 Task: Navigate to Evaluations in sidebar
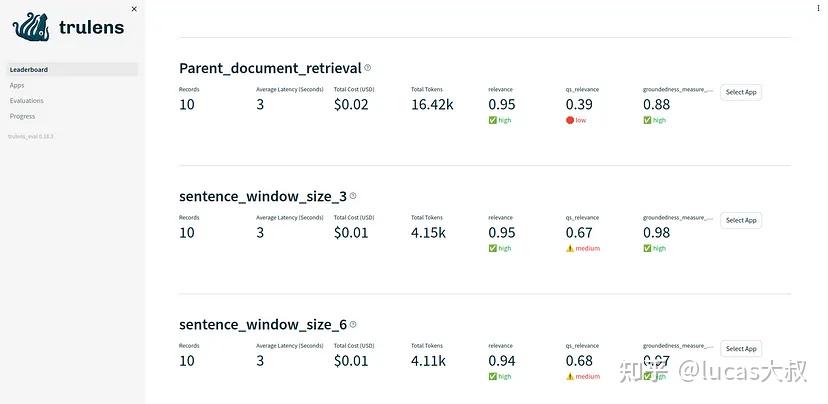[27, 101]
